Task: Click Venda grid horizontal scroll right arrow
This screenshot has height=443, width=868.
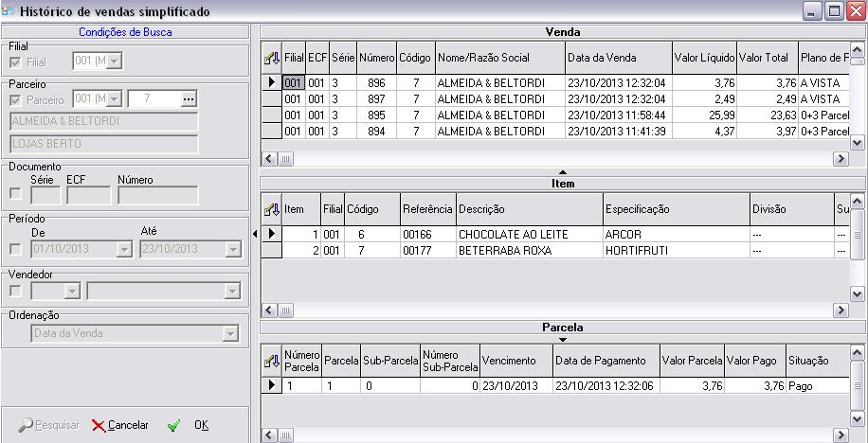Action: [841, 159]
